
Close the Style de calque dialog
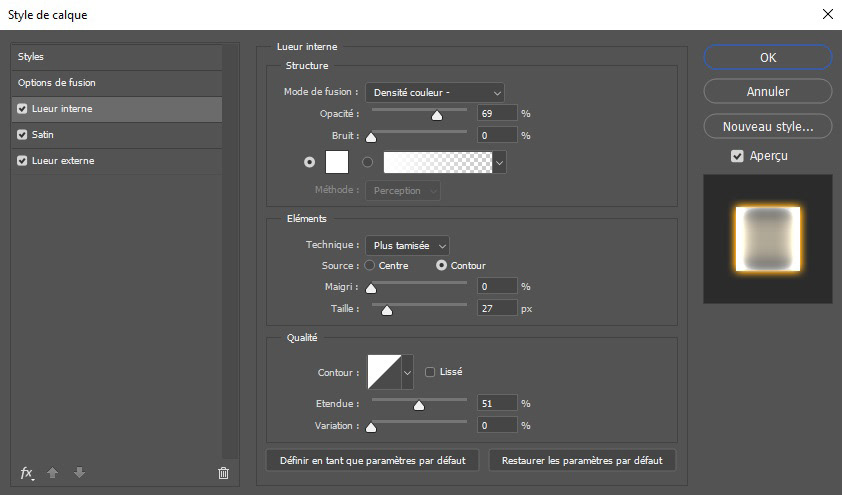coord(828,14)
